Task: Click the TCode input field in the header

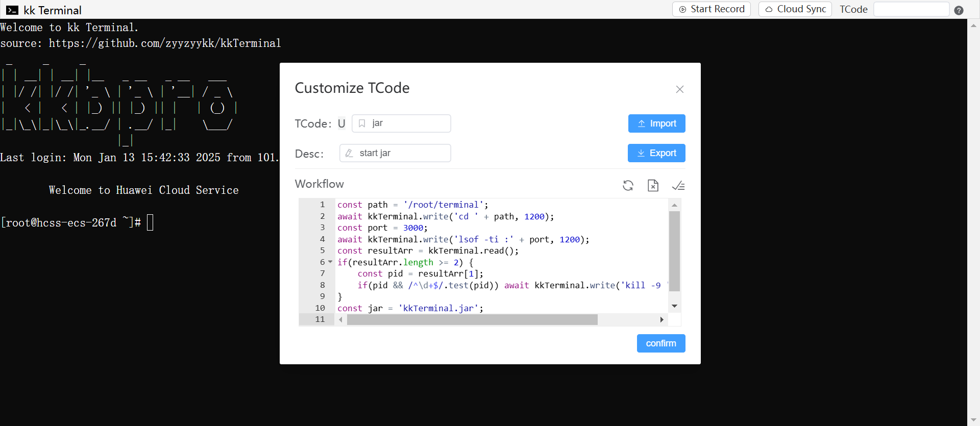Action: coord(911,9)
